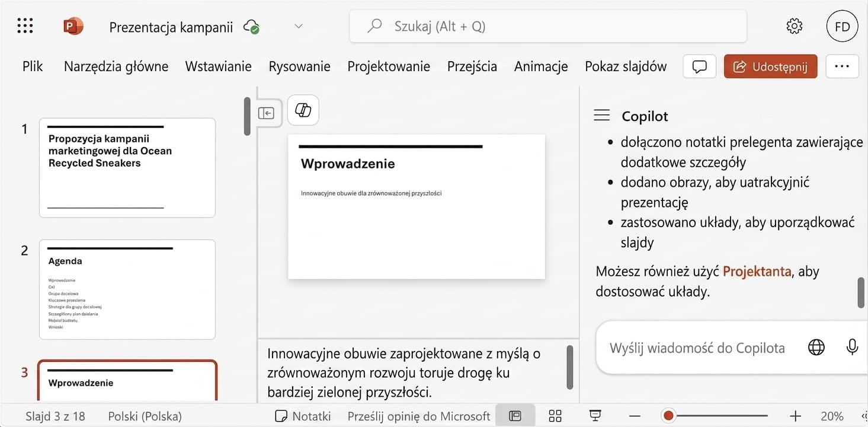Screen dimensions: 868x427
Task: Focus the Szukaj search box
Action: coord(548,26)
